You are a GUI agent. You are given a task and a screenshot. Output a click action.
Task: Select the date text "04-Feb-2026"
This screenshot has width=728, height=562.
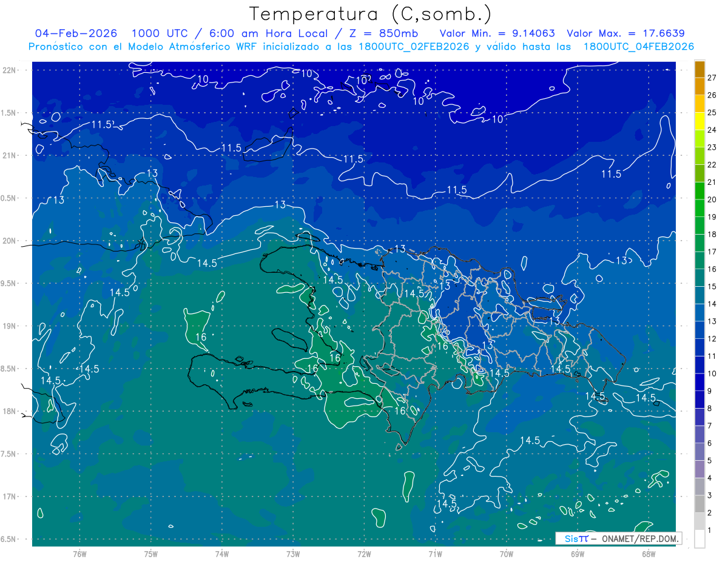click(x=76, y=33)
